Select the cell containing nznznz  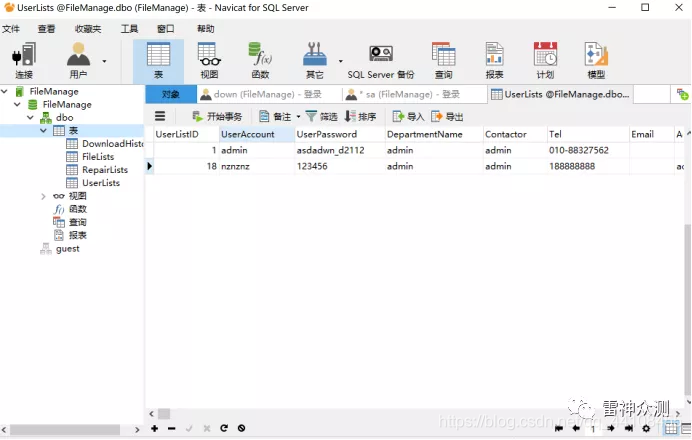click(x=257, y=166)
